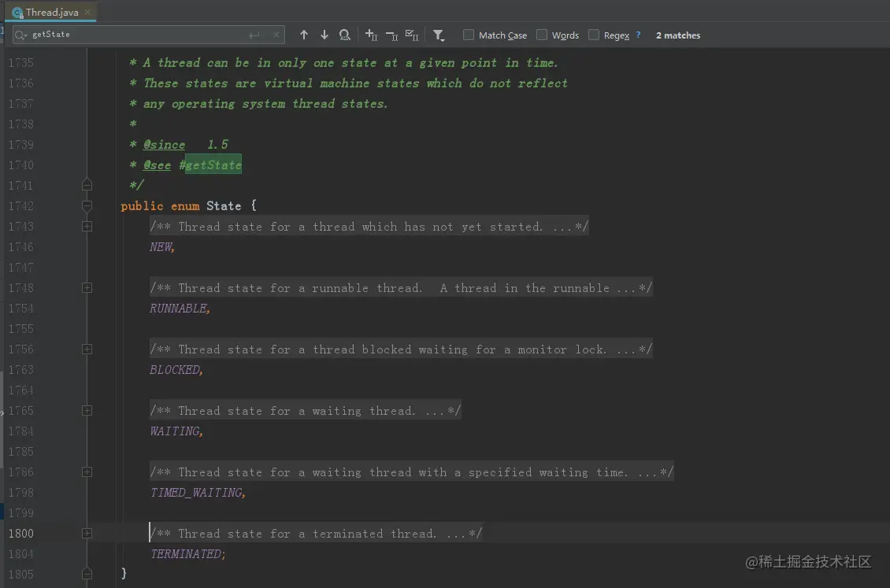Screen dimensions: 890x588
Task: Select the Thread.java editor tab
Action: pos(52,12)
